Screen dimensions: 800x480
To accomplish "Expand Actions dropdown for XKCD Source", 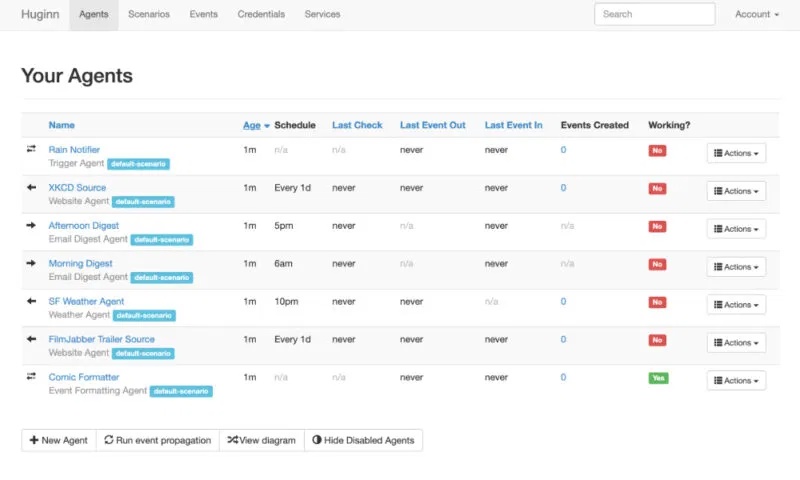I will [736, 190].
